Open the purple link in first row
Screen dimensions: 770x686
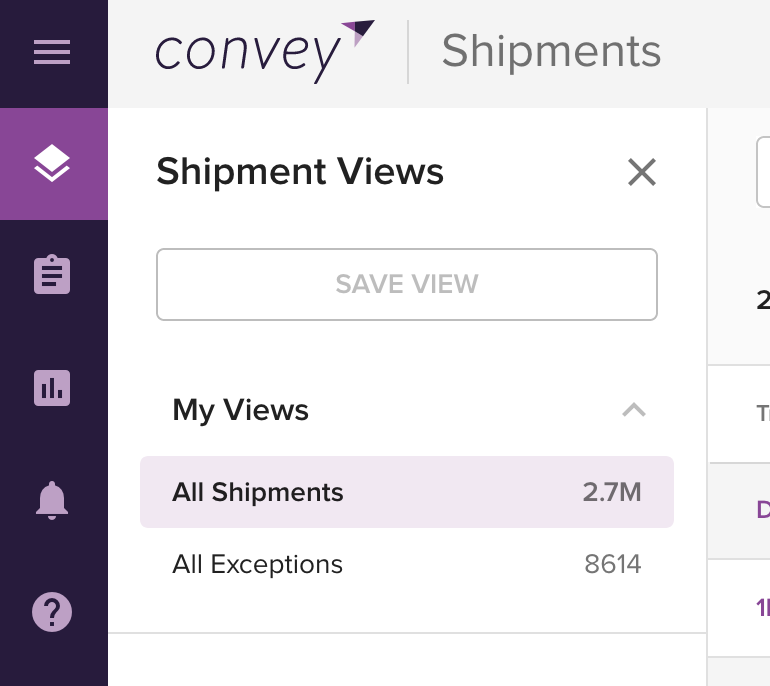763,510
